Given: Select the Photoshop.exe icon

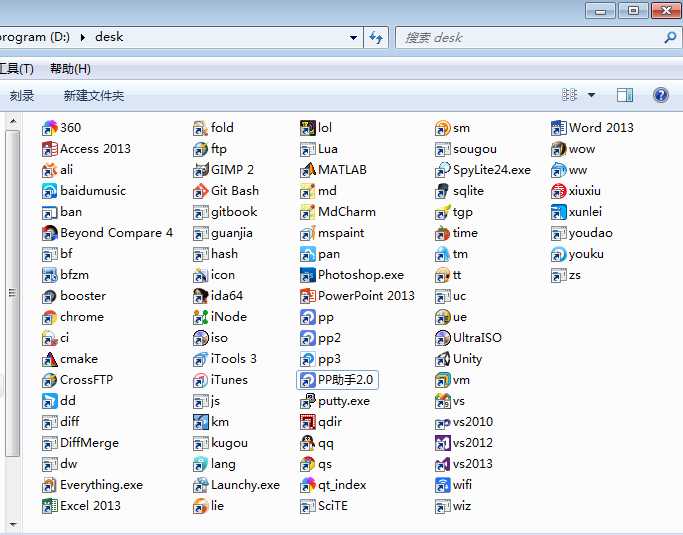Looking at the screenshot, I should click(x=308, y=275).
